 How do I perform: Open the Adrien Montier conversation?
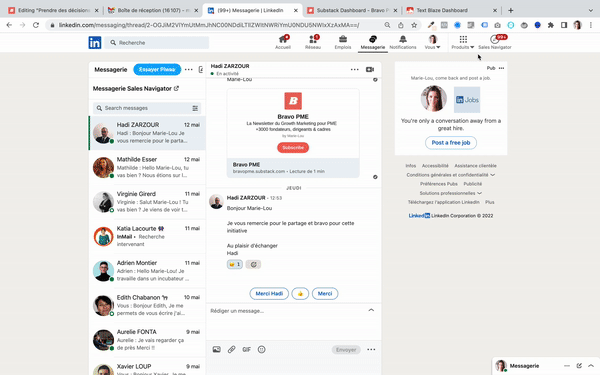147,271
